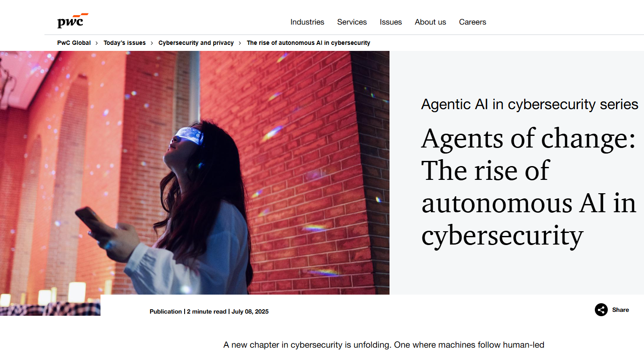644x355 pixels.
Task: Click the Agents of change headline
Action: pos(529,187)
